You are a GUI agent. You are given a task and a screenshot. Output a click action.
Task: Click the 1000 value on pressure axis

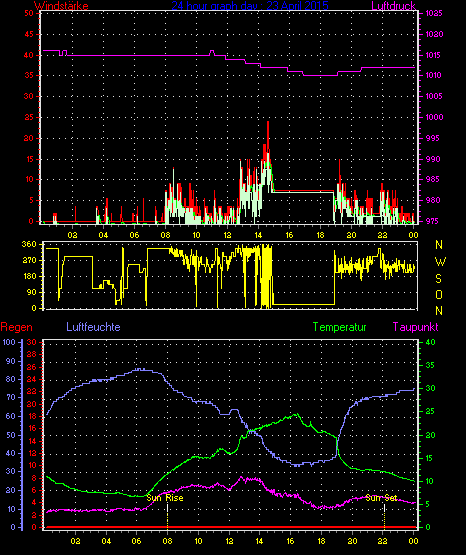coord(434,117)
